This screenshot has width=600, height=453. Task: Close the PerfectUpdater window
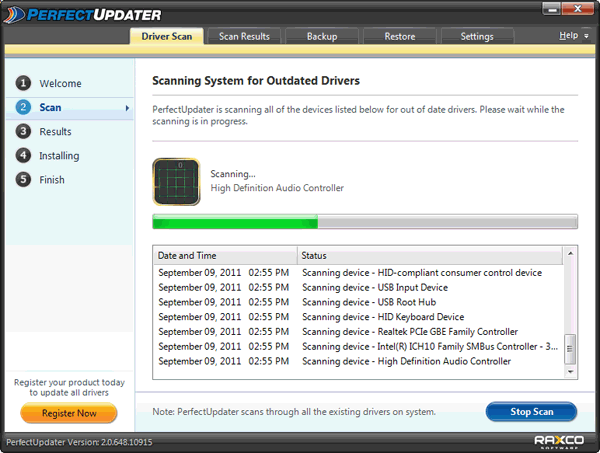(578, 9)
